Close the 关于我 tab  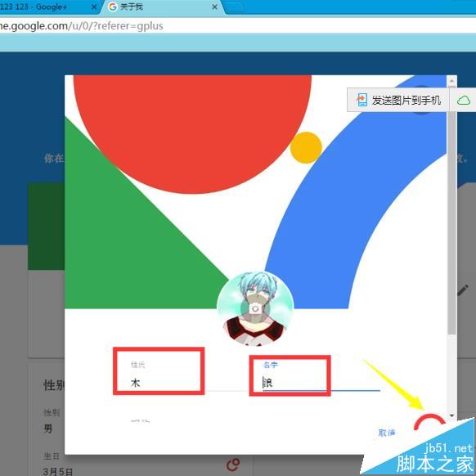(x=214, y=7)
